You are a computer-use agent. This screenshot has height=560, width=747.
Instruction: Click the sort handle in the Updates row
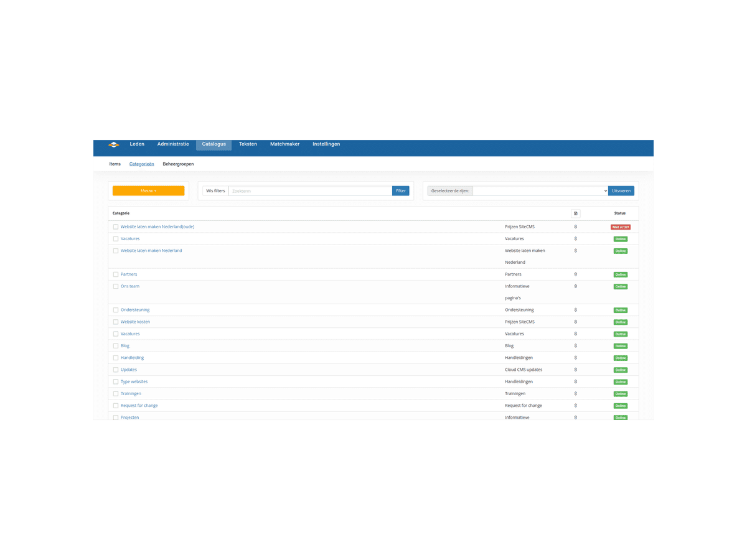pyautogui.click(x=575, y=370)
